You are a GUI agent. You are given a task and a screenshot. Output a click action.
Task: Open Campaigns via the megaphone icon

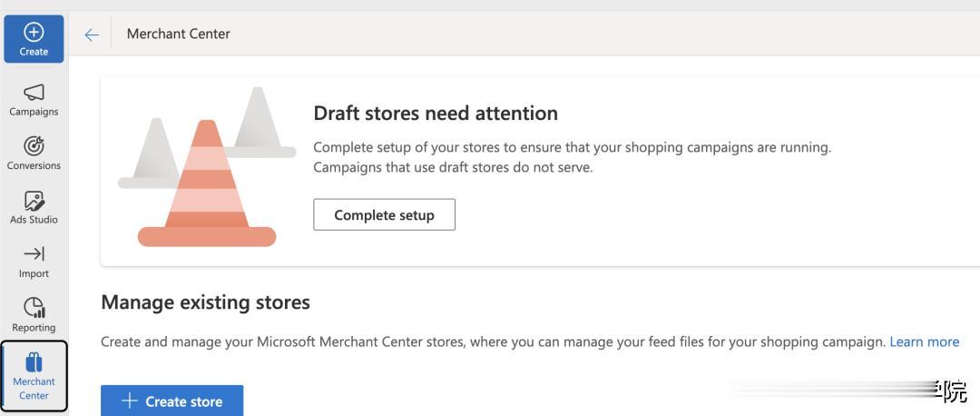(34, 92)
